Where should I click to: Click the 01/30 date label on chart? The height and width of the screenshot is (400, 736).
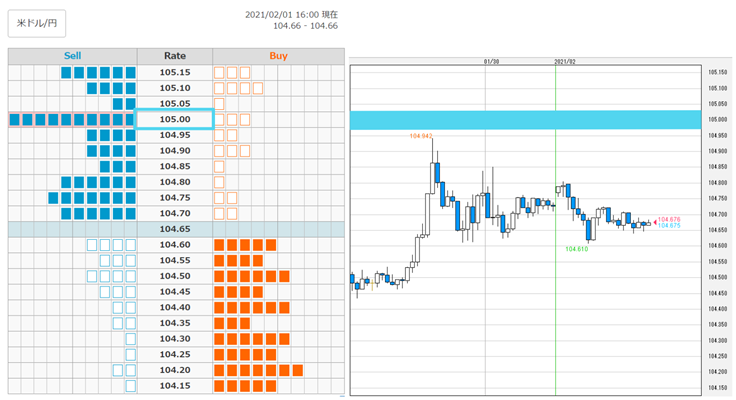491,62
